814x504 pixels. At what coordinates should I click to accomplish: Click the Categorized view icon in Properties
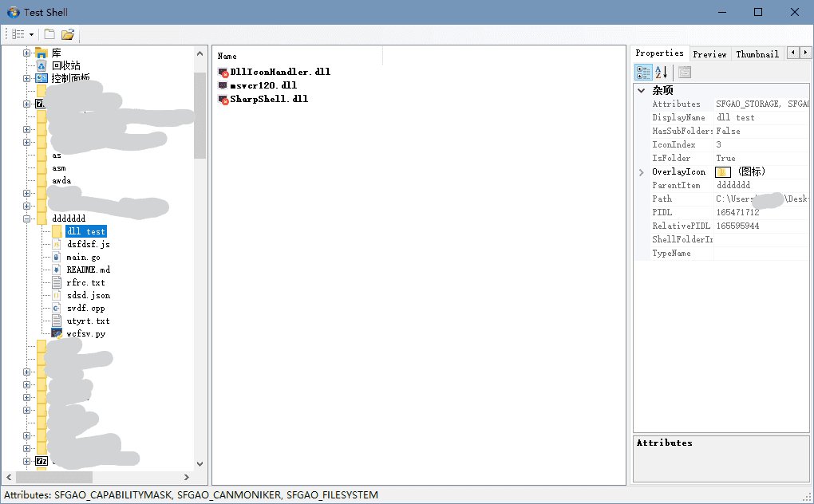point(643,73)
